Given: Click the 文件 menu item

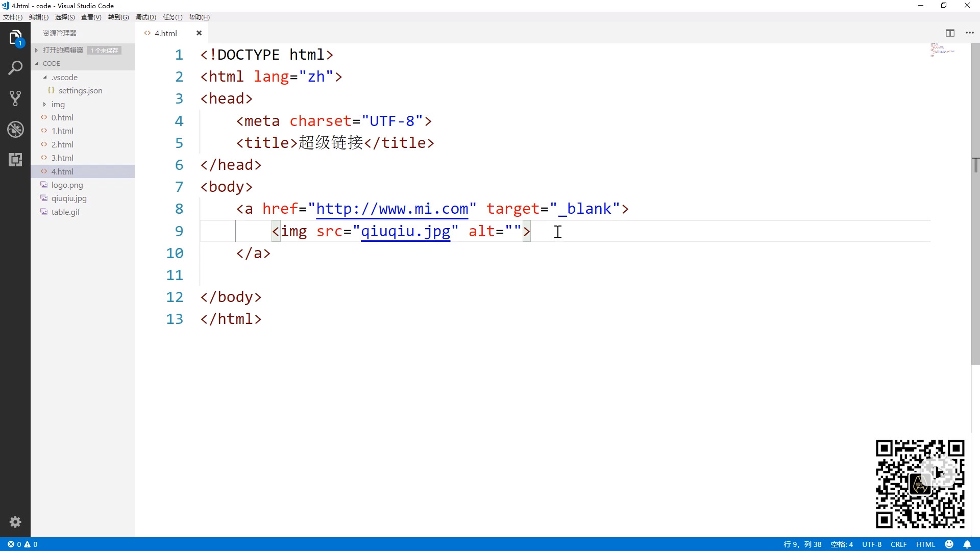Looking at the screenshot, I should [12, 17].
